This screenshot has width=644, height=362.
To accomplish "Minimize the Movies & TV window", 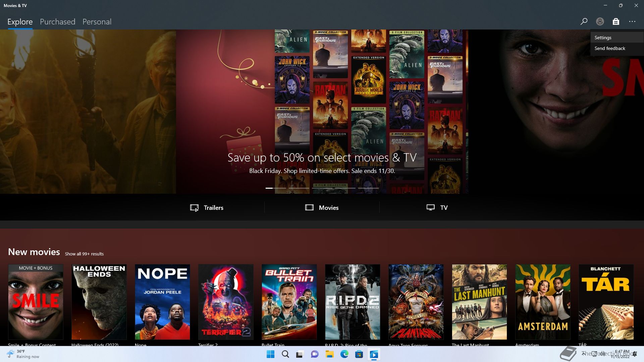I will (605, 5).
